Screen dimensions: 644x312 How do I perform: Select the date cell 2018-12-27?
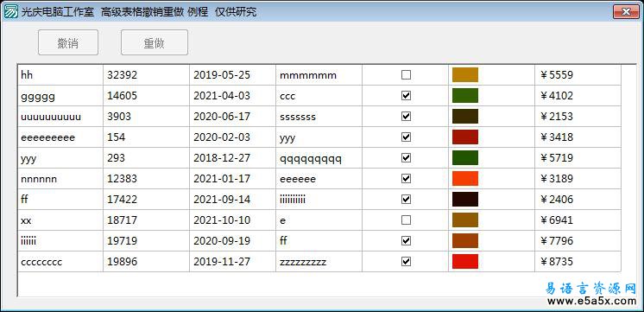point(232,158)
